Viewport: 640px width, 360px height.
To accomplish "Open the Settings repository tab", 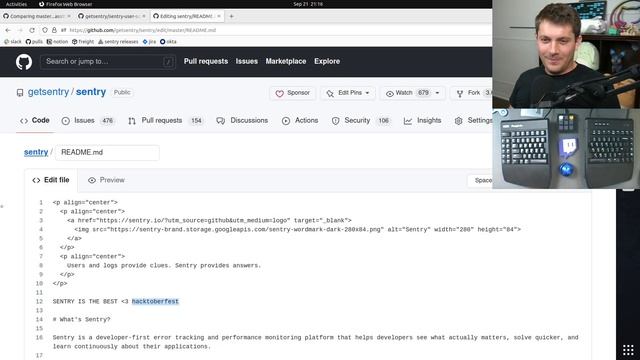I will (473, 120).
